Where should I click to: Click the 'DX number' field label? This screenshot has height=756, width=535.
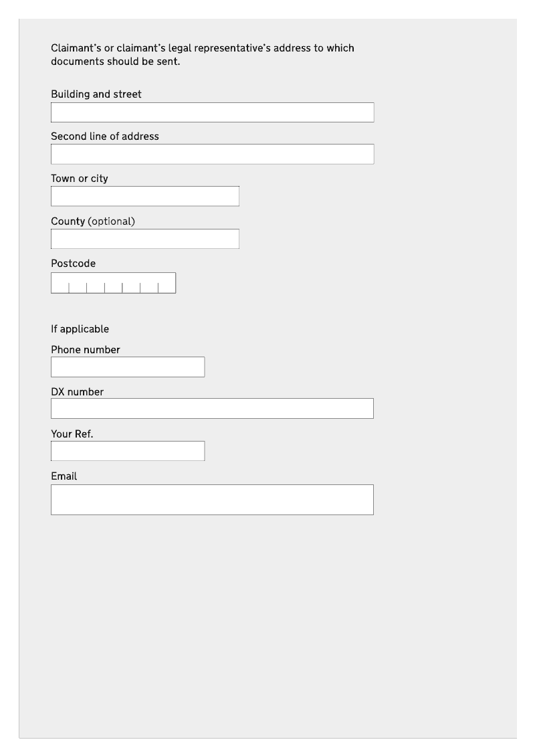pos(77,391)
